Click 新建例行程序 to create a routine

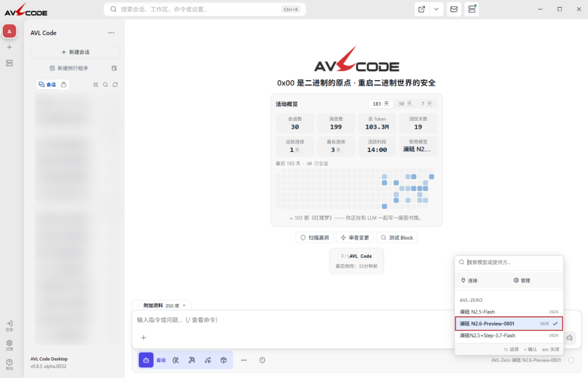click(69, 68)
